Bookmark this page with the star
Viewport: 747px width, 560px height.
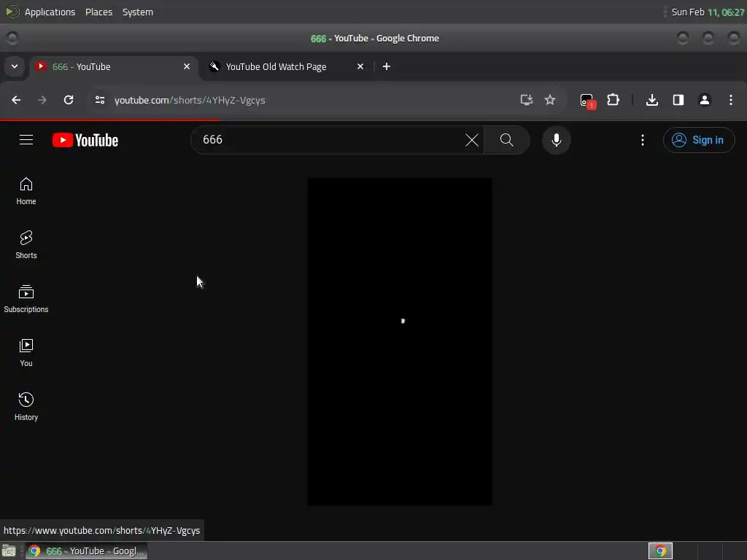550,100
